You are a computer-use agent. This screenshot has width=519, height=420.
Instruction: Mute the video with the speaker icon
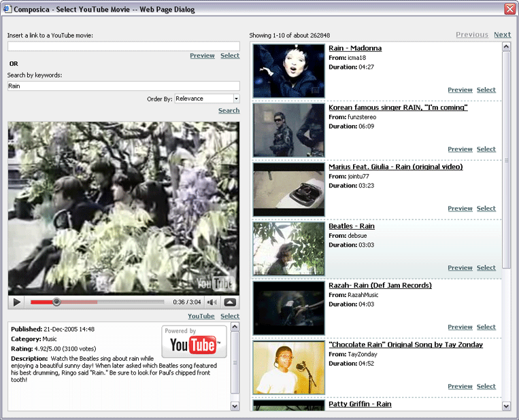pyautogui.click(x=212, y=302)
